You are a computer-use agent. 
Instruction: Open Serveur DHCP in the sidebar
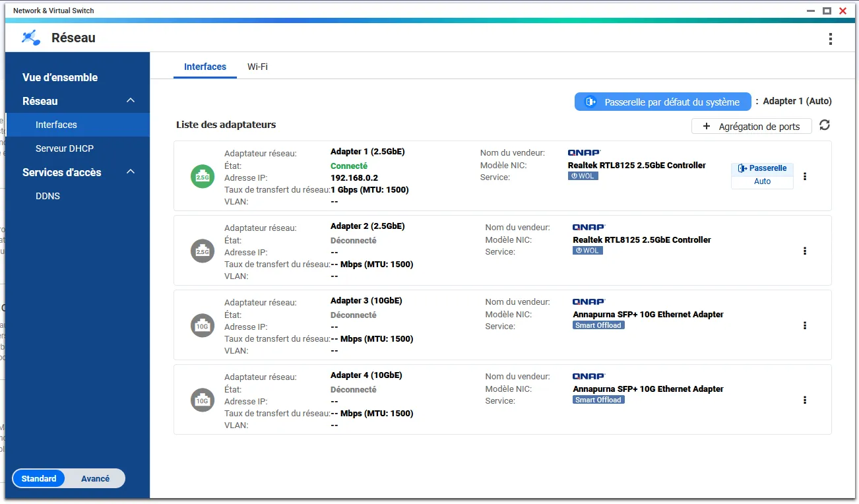[x=65, y=148]
